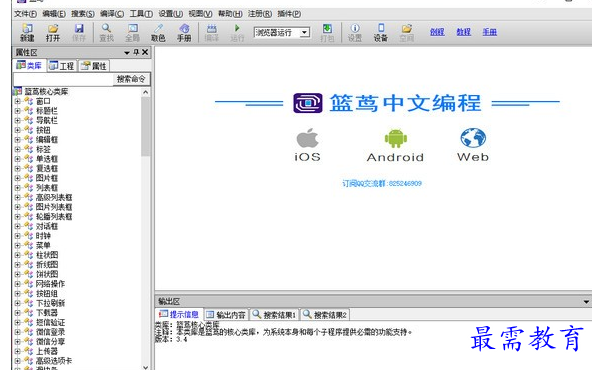Viewport: 592px width, 370px height.
Task: Open the 注册(R) menu
Action: 260,14
